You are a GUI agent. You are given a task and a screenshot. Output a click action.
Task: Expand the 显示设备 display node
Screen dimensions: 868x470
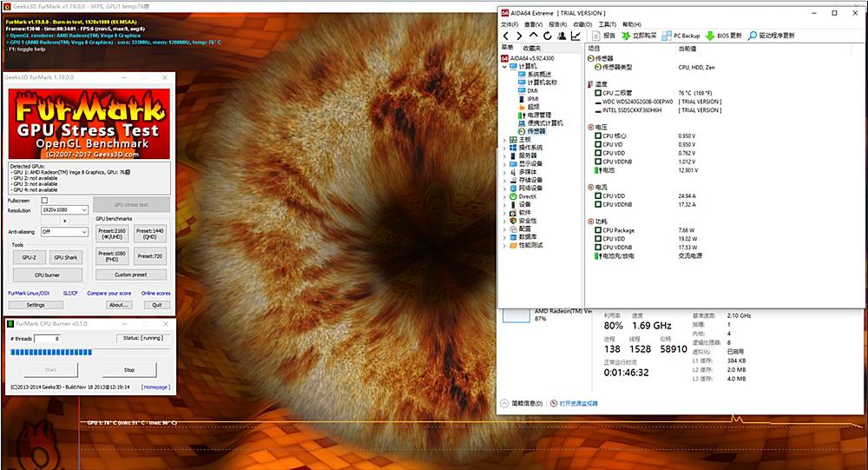504,164
